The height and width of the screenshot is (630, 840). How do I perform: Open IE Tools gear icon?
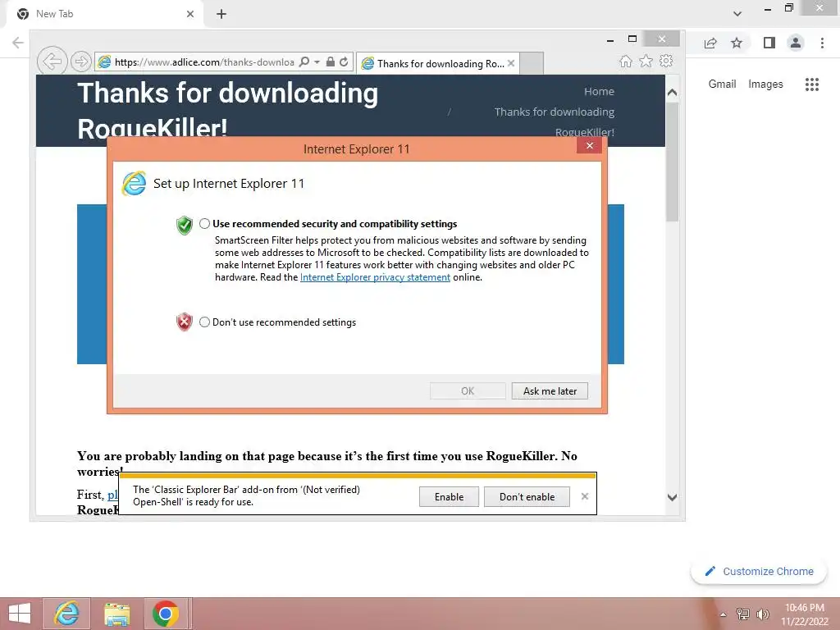tap(666, 61)
